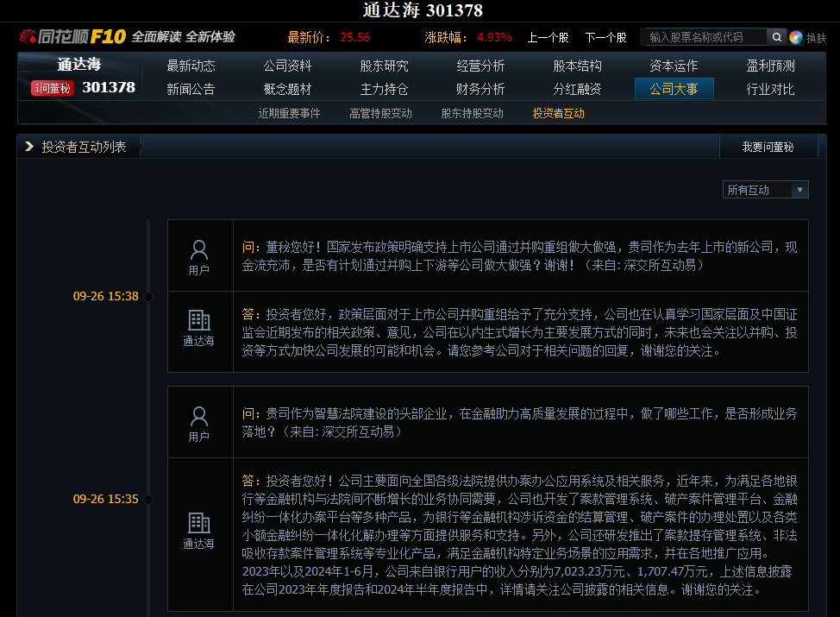Select the 经营分析 tab
The height and width of the screenshot is (617, 840).
tap(480, 66)
